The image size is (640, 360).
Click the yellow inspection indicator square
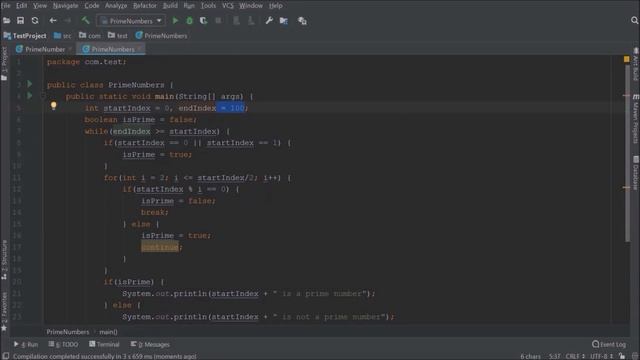[627, 60]
